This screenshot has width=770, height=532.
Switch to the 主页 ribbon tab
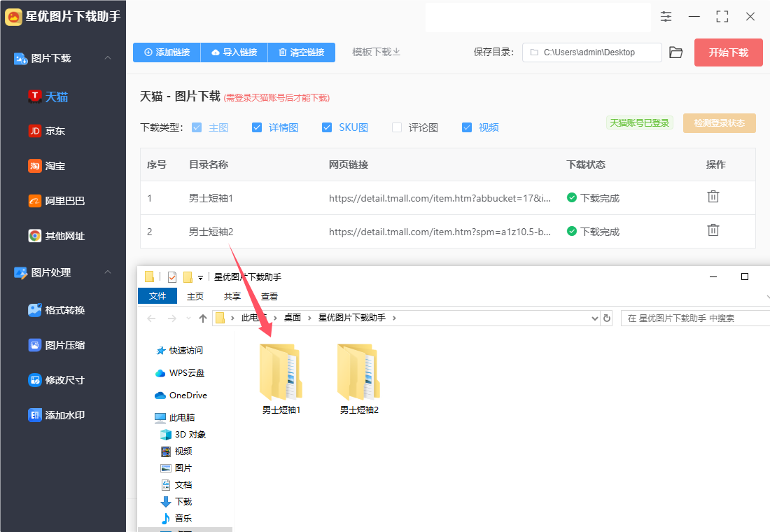coord(195,296)
